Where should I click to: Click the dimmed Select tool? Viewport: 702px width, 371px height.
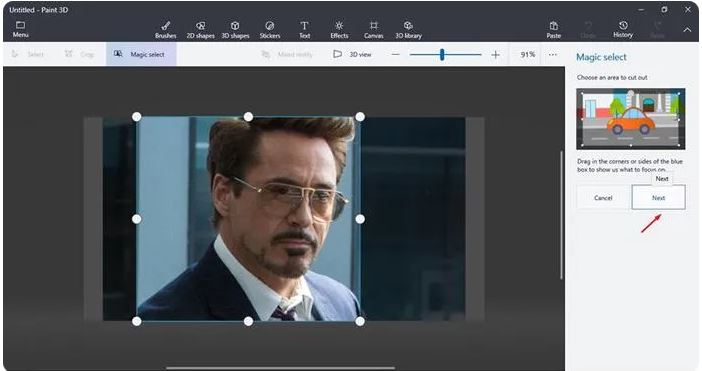point(28,54)
